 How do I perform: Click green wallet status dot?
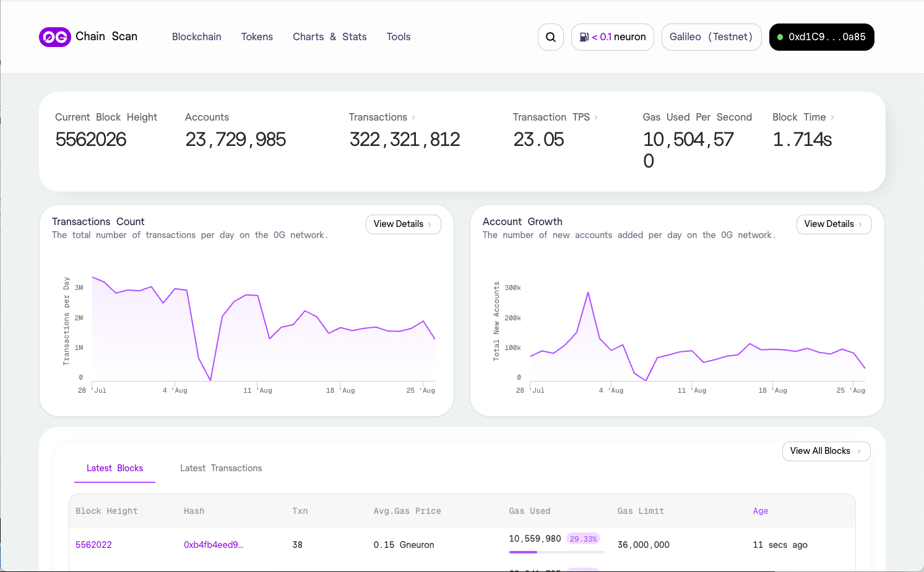click(780, 37)
